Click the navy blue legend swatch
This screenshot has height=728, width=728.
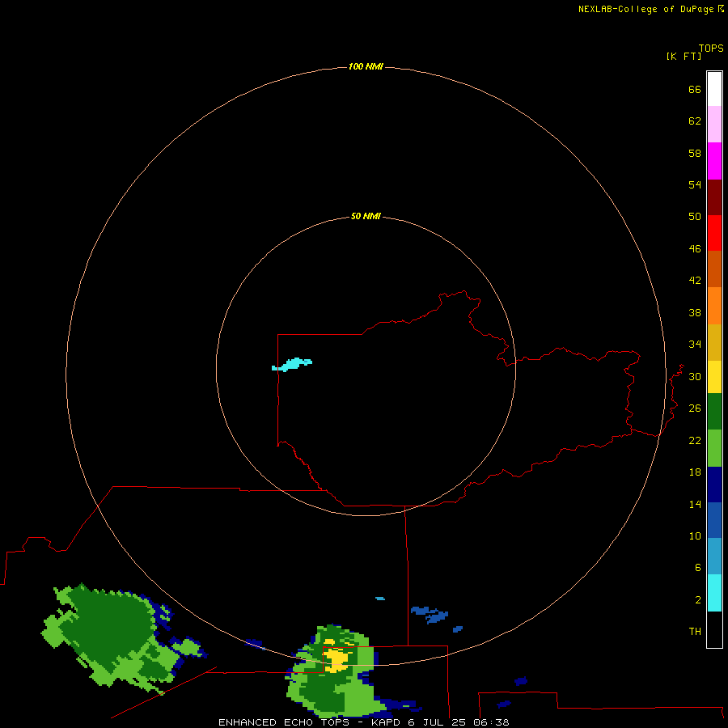(714, 485)
